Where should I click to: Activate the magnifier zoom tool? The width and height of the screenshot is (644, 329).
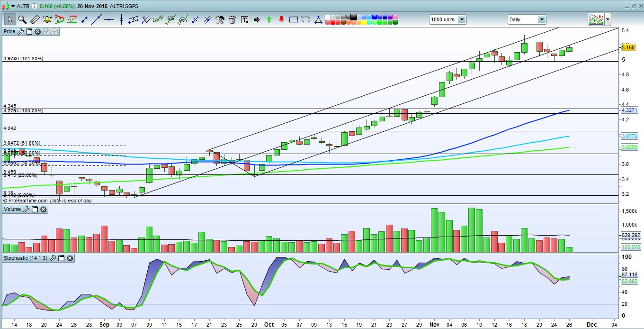point(22,19)
